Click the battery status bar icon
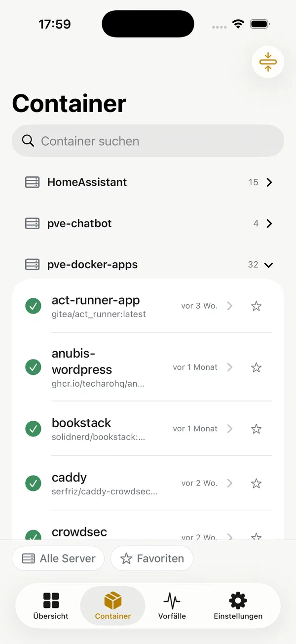The height and width of the screenshot is (644, 296). (x=259, y=24)
